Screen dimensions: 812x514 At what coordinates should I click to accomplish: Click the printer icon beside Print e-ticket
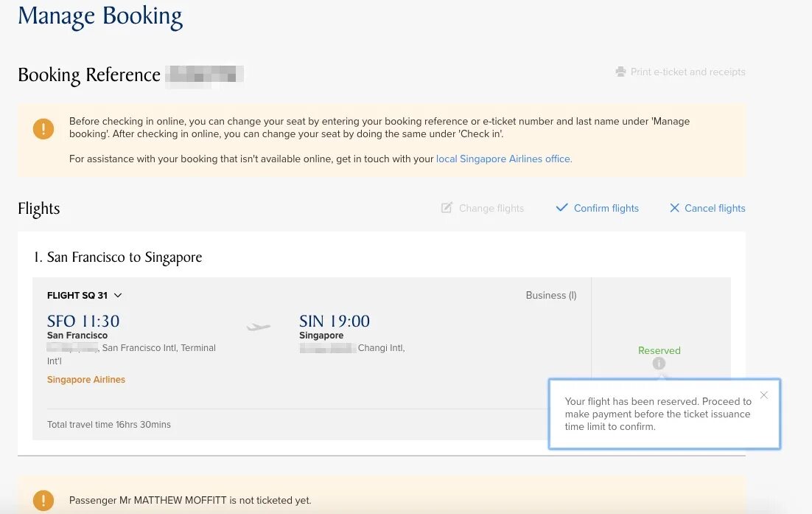[620, 72]
